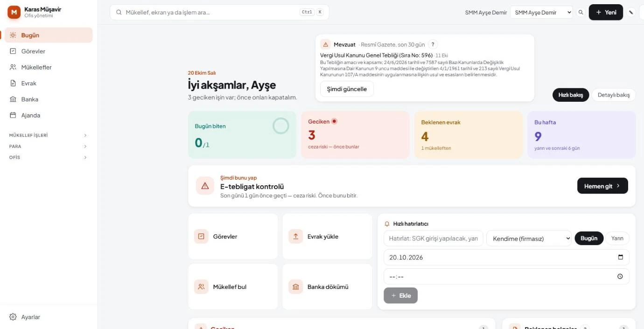Click the Ekle button under the reminder
The width and height of the screenshot is (644, 329).
click(400, 295)
